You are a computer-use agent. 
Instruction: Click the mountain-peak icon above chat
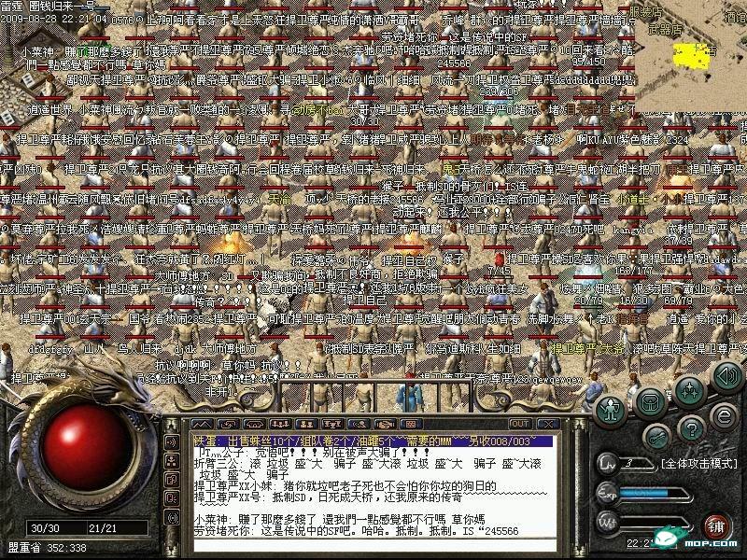[202, 424]
